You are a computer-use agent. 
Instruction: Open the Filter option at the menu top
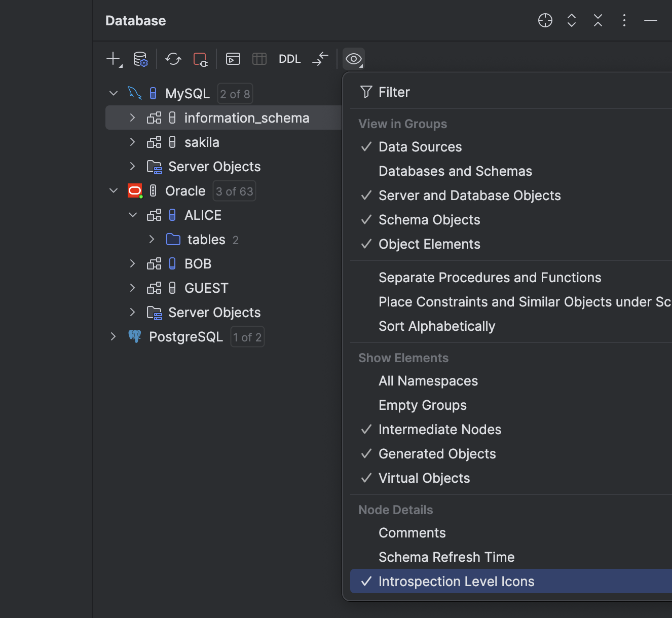point(394,92)
